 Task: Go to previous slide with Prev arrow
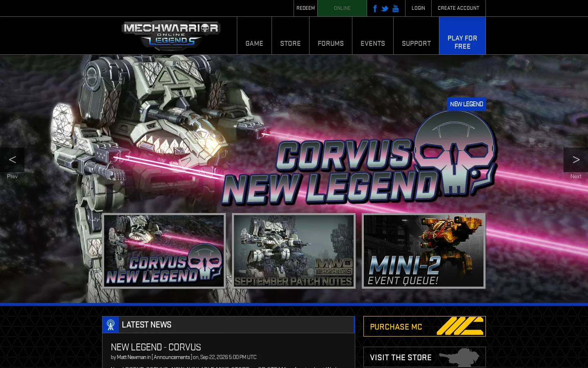pos(12,160)
